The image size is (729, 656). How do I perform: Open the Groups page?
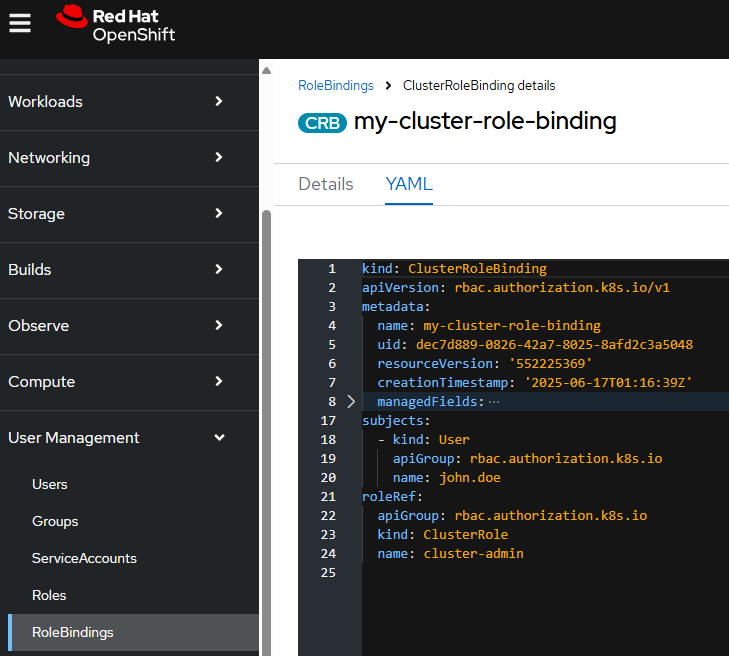tap(55, 522)
